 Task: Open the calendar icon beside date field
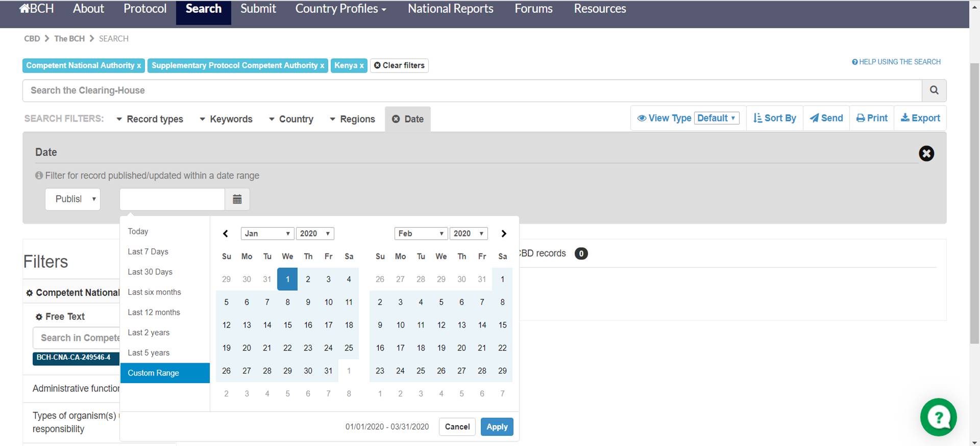point(237,199)
